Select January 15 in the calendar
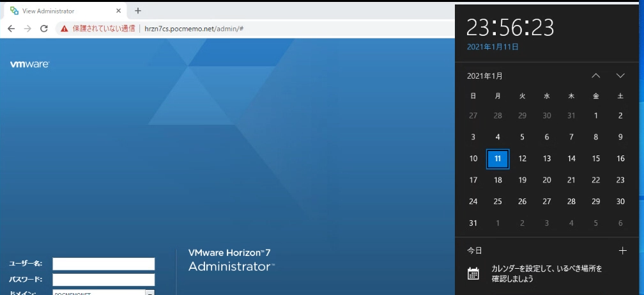 click(596, 159)
